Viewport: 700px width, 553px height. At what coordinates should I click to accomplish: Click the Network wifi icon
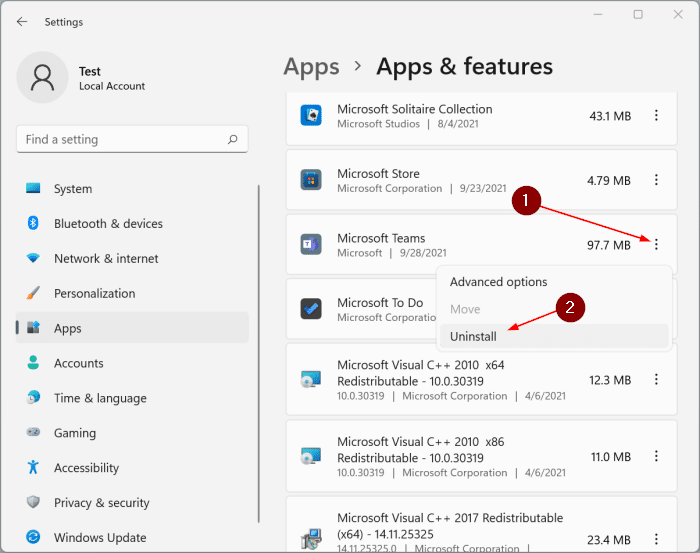33,258
